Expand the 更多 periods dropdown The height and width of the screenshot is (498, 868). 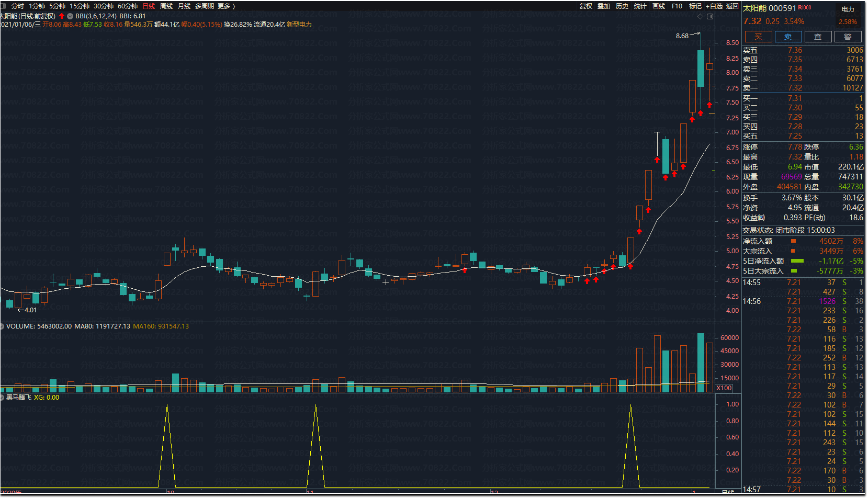pyautogui.click(x=227, y=6)
